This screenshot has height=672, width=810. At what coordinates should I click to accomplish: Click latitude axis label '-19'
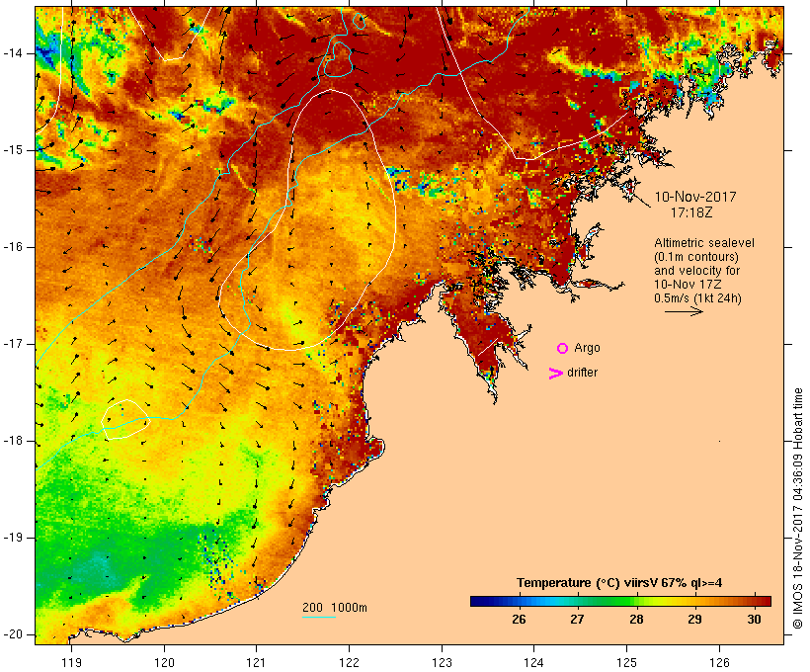(x=13, y=538)
